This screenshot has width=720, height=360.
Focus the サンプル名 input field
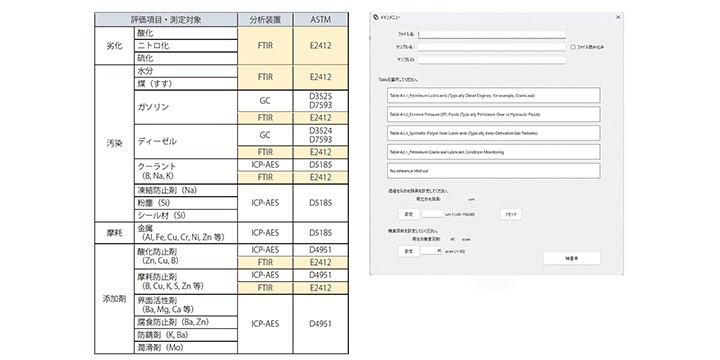491,47
